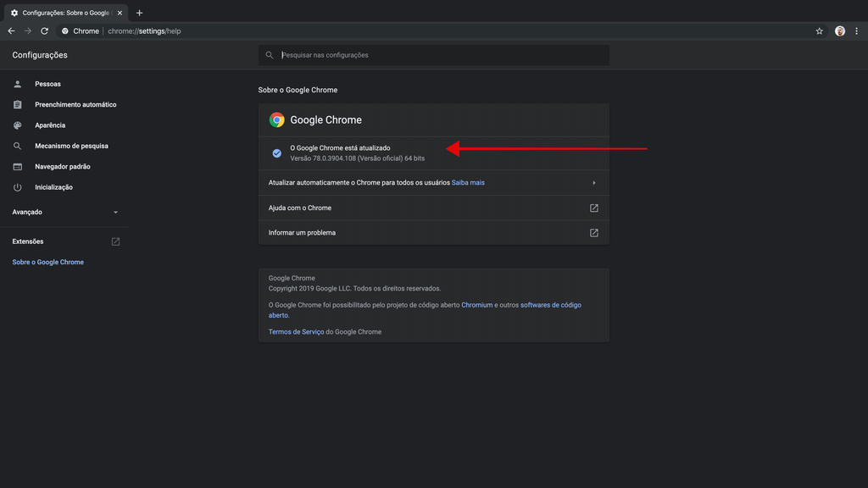The width and height of the screenshot is (868, 488).
Task: Open a new tab with the plus button
Action: click(140, 13)
